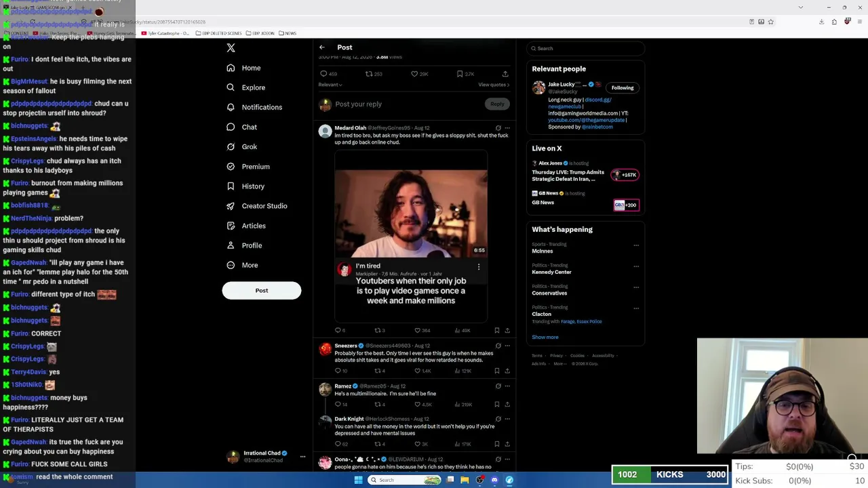Open the Relevant replies sort dropdown
This screenshot has width=868, height=488.
330,85
